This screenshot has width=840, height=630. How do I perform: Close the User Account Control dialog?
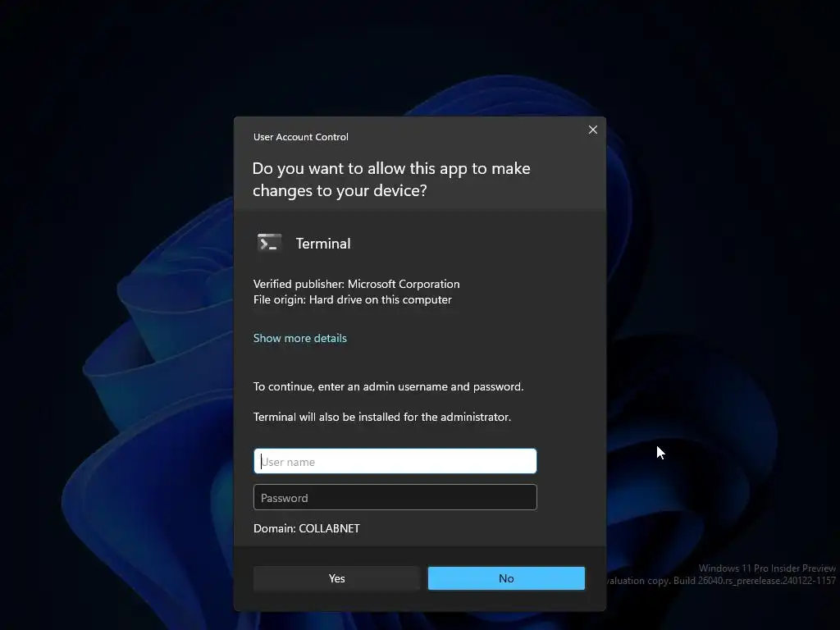point(592,130)
